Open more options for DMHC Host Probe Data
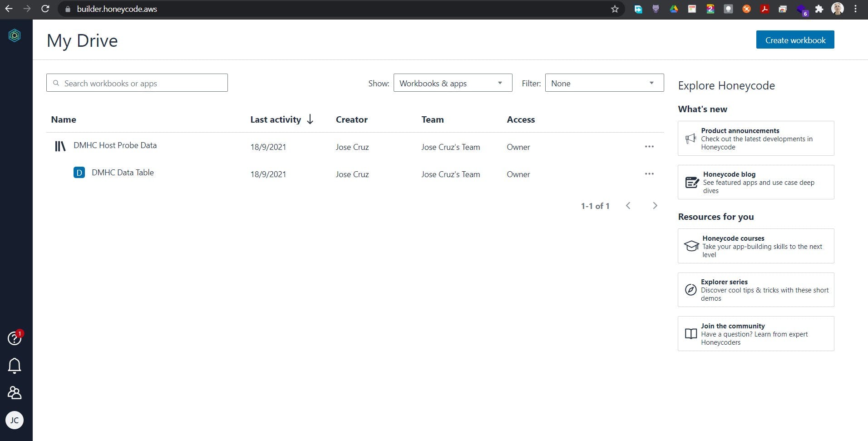The width and height of the screenshot is (868, 441). [x=649, y=147]
